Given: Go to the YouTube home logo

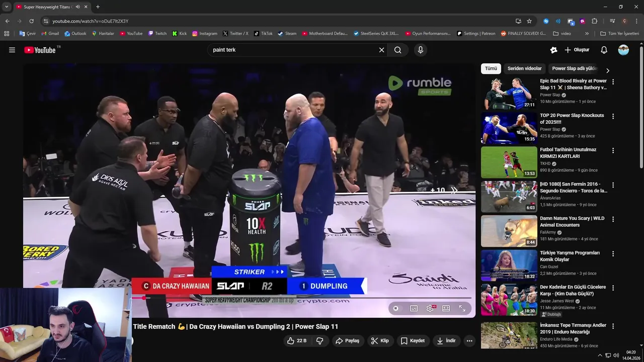Looking at the screenshot, I should 40,50.
